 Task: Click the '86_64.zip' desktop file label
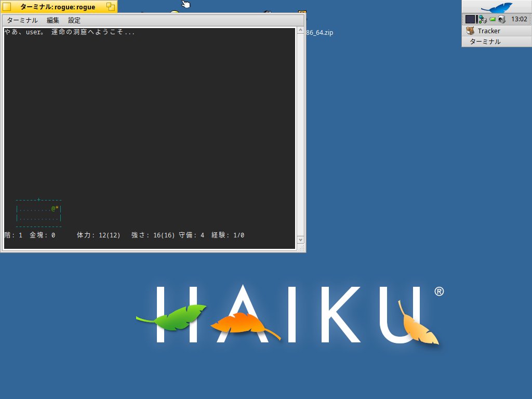coord(320,33)
